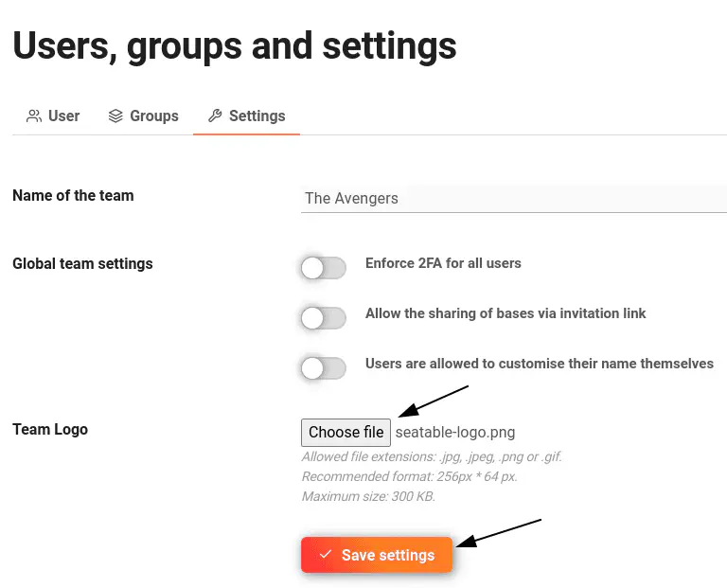This screenshot has height=588, width=727.
Task: Click the wrench icon beside Settings
Action: pyautogui.click(x=215, y=116)
